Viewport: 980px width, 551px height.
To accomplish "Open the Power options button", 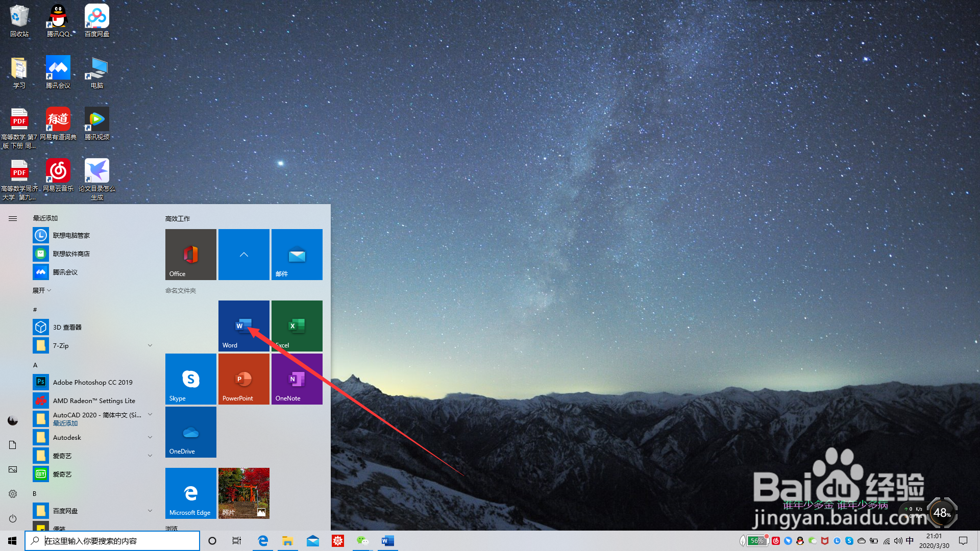I will click(x=13, y=518).
